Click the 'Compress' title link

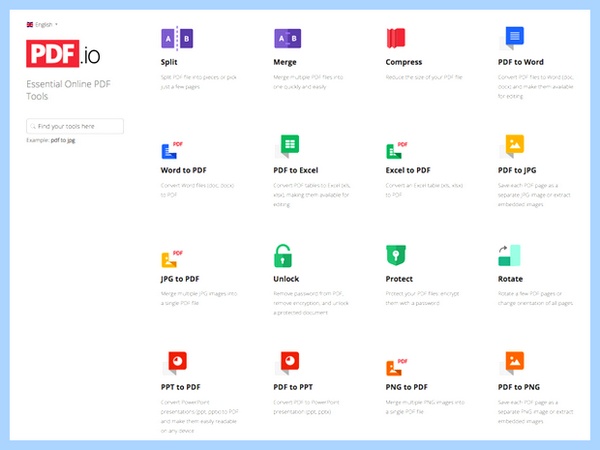[404, 62]
